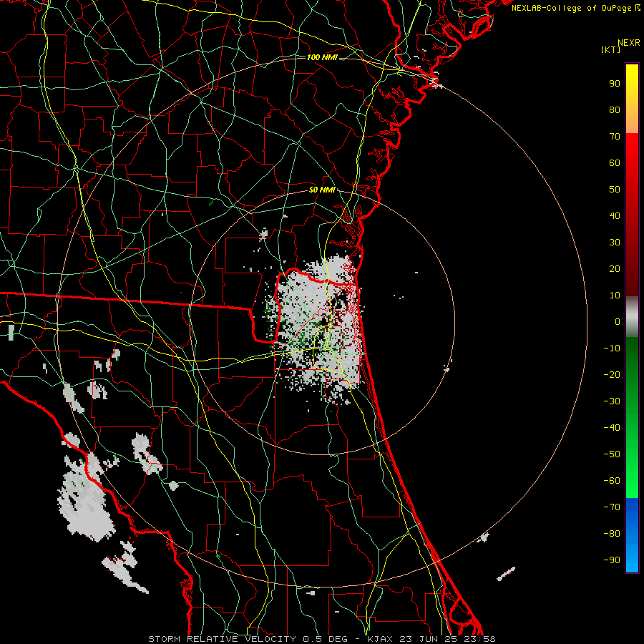Click the 100 NMI range ring label
Viewport: 644px width, 644px height.
coord(322,57)
